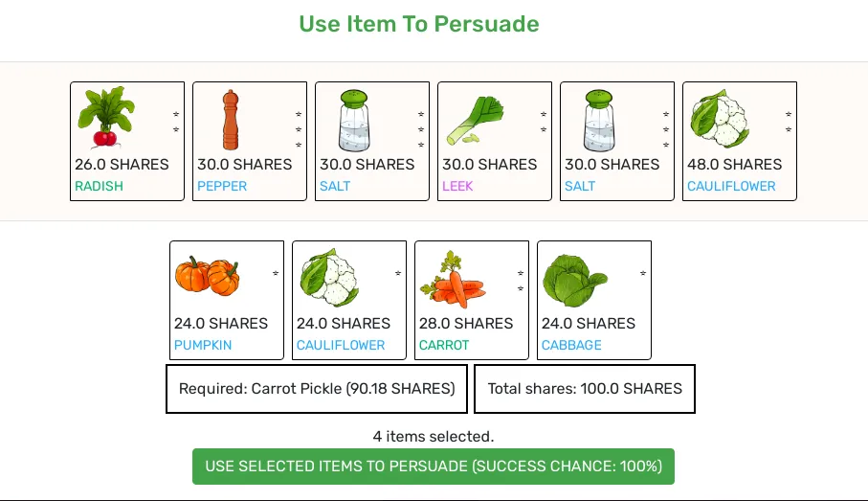Click the CARROT green label
Screen dimensions: 868x501
click(444, 345)
